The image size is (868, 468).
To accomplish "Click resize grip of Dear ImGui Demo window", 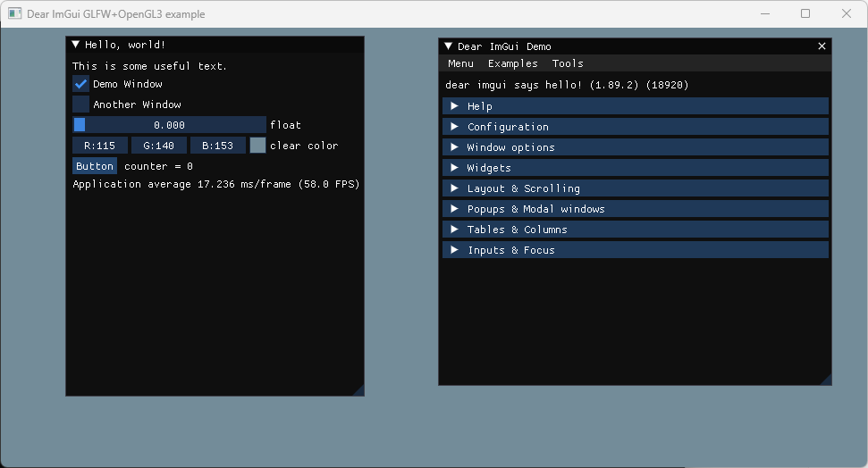I will [x=826, y=380].
